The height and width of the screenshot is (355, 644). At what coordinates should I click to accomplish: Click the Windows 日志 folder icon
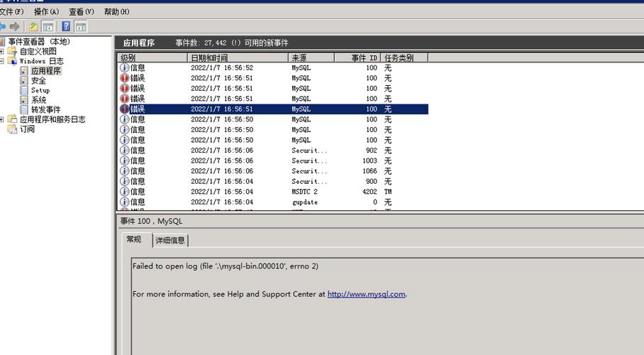tap(12, 61)
